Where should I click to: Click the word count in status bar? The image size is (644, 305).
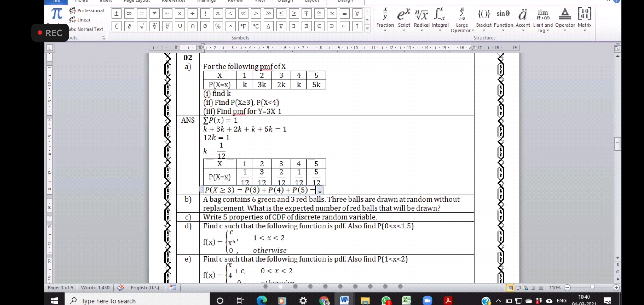95,287
